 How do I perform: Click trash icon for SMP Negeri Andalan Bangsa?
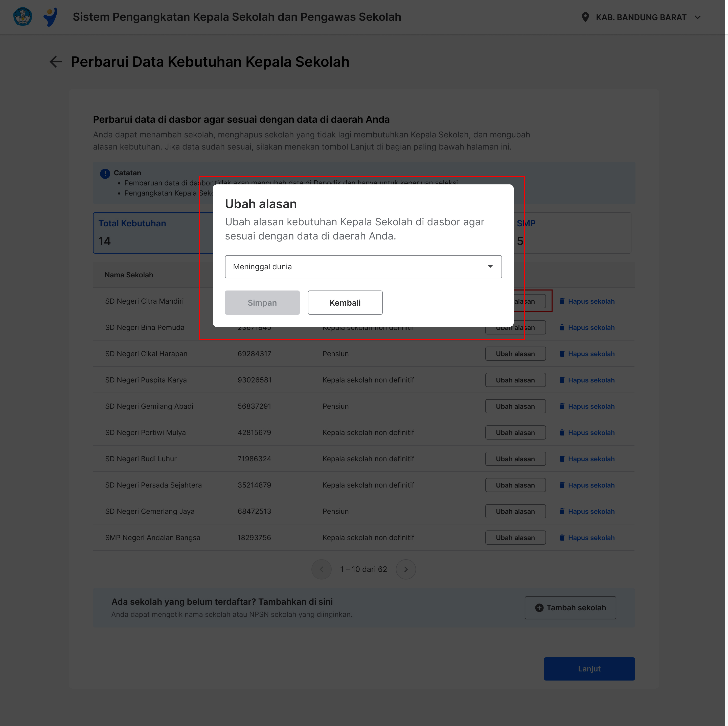tap(562, 538)
